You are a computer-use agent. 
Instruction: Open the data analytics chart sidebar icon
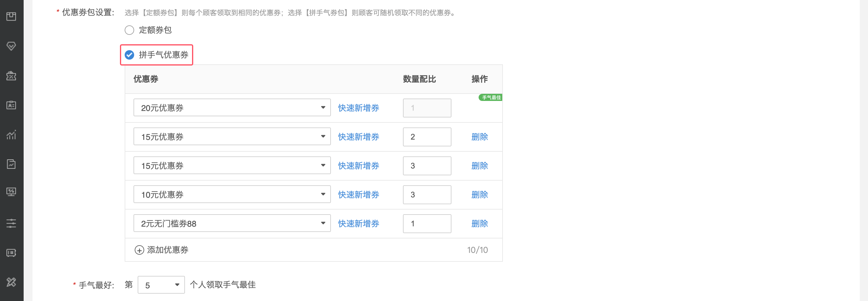11,135
